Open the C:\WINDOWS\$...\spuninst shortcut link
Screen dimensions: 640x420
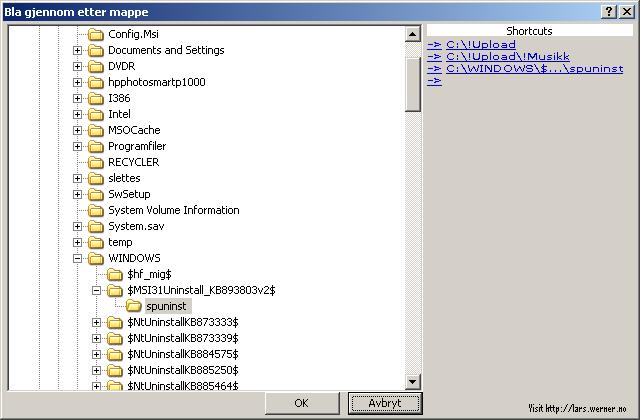click(535, 69)
